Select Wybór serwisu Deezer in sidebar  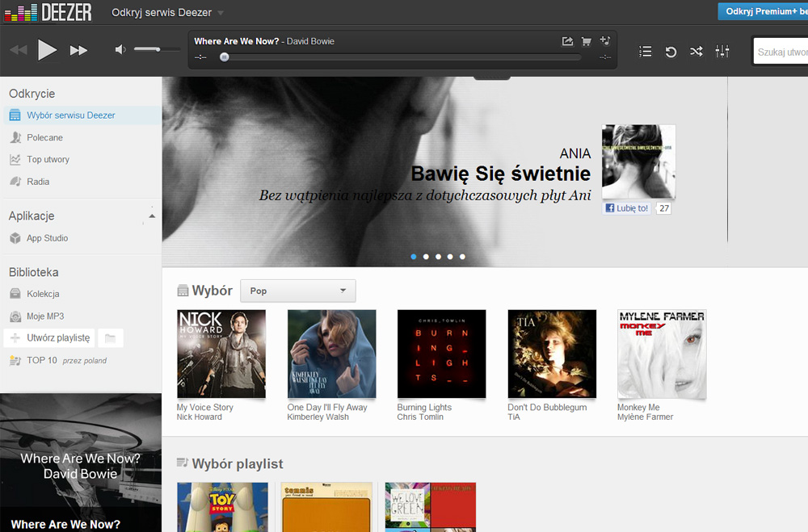(x=82, y=115)
